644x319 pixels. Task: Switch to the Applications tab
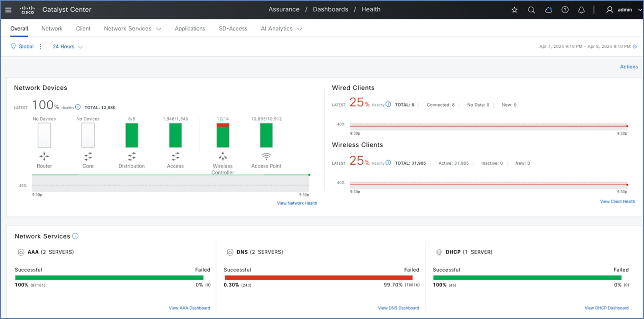[x=190, y=29]
